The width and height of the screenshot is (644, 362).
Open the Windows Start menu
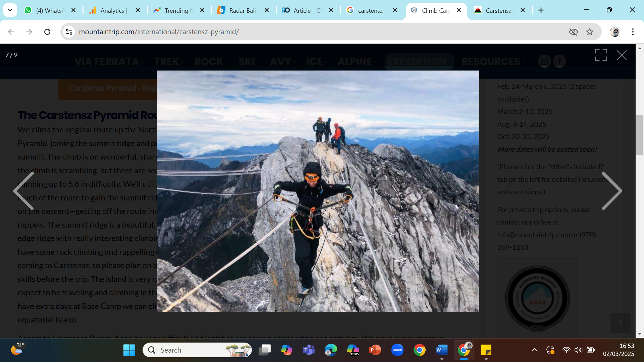(129, 350)
